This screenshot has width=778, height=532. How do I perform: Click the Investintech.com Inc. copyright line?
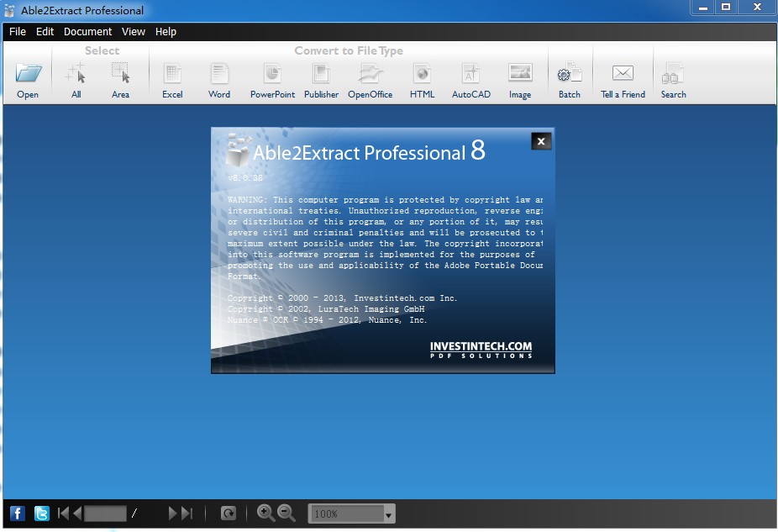click(342, 298)
